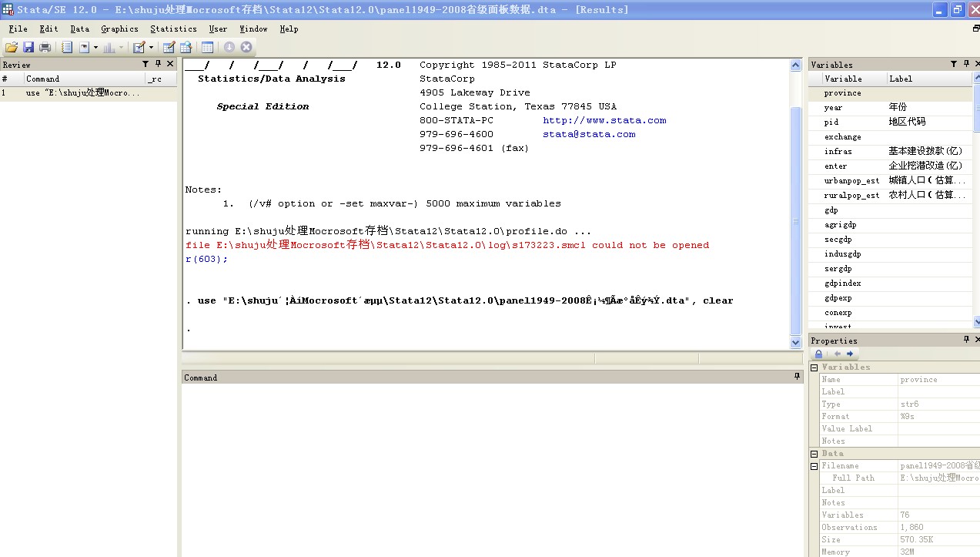Click the Print results toolbar icon
This screenshot has height=557, width=980.
point(45,47)
